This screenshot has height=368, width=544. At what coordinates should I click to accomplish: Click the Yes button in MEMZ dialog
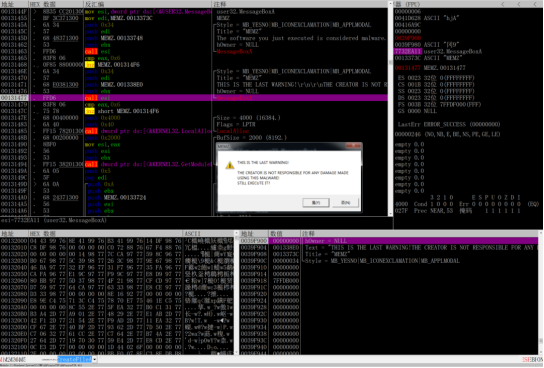click(x=316, y=203)
